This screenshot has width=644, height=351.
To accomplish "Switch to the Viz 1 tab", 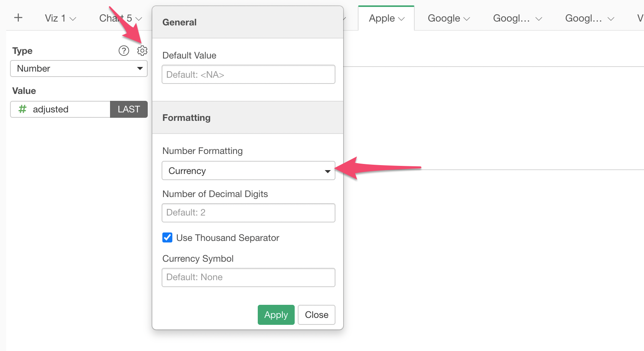I will (x=55, y=18).
